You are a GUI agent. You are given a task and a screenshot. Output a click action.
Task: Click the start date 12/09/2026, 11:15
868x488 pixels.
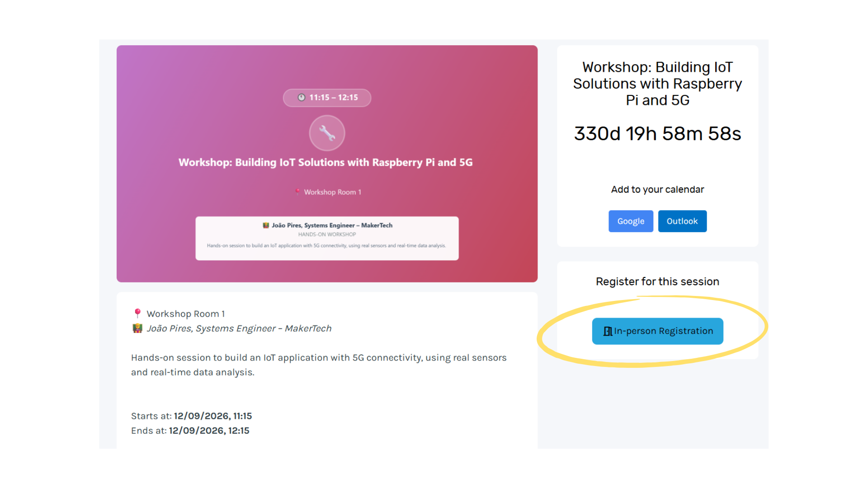(213, 416)
